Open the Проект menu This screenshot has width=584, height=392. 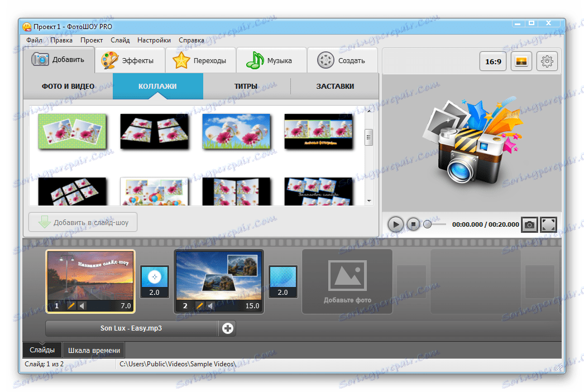(92, 40)
